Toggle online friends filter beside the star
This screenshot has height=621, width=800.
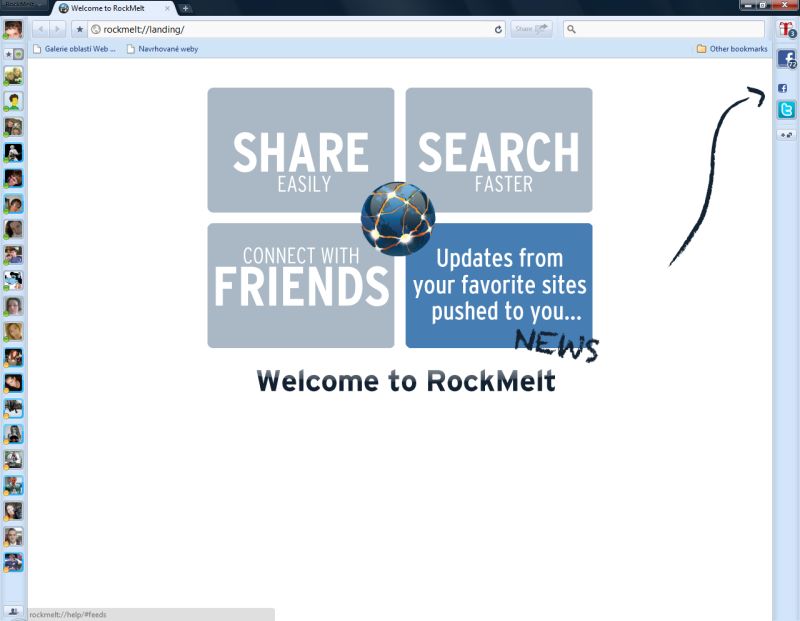pyautogui.click(x=18, y=54)
